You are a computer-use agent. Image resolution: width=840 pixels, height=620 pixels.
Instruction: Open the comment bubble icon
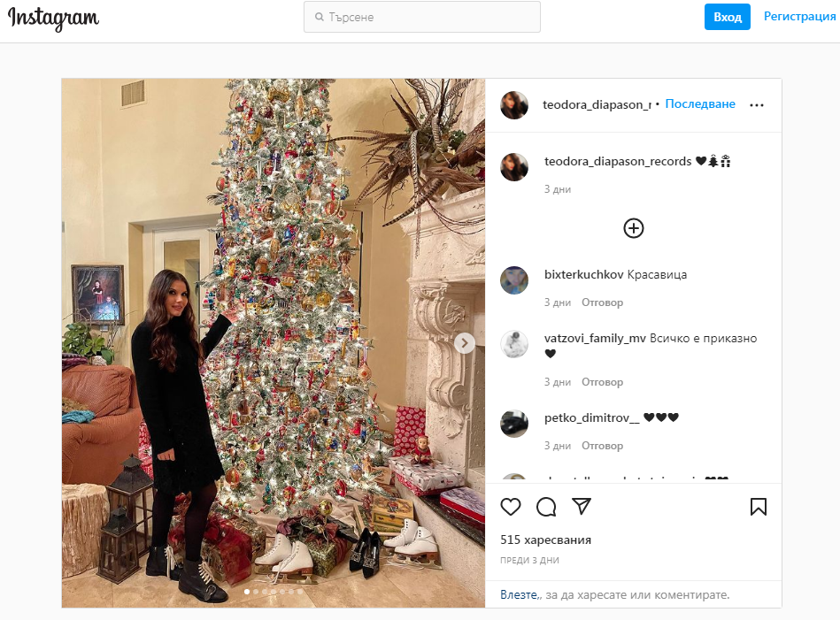[x=546, y=507]
